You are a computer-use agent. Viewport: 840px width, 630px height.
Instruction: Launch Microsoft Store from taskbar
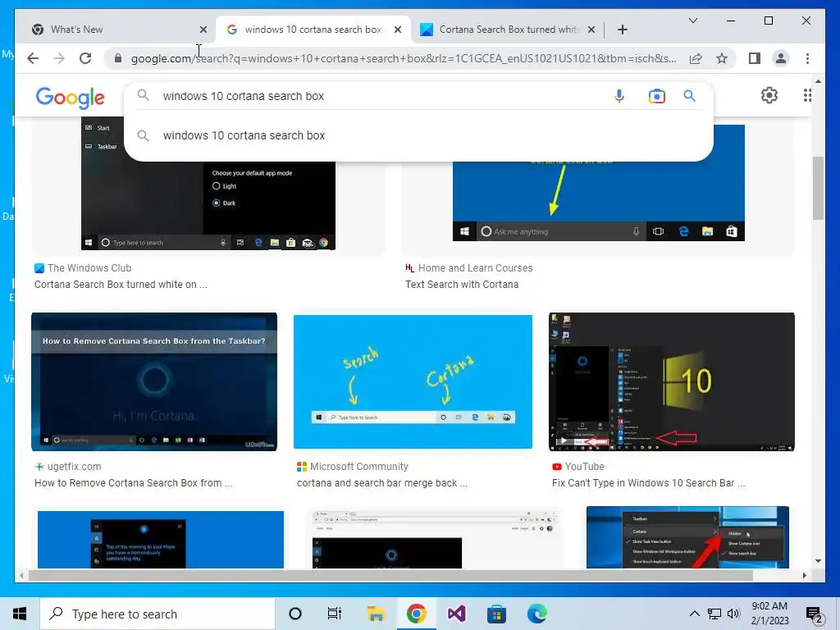[x=496, y=614]
